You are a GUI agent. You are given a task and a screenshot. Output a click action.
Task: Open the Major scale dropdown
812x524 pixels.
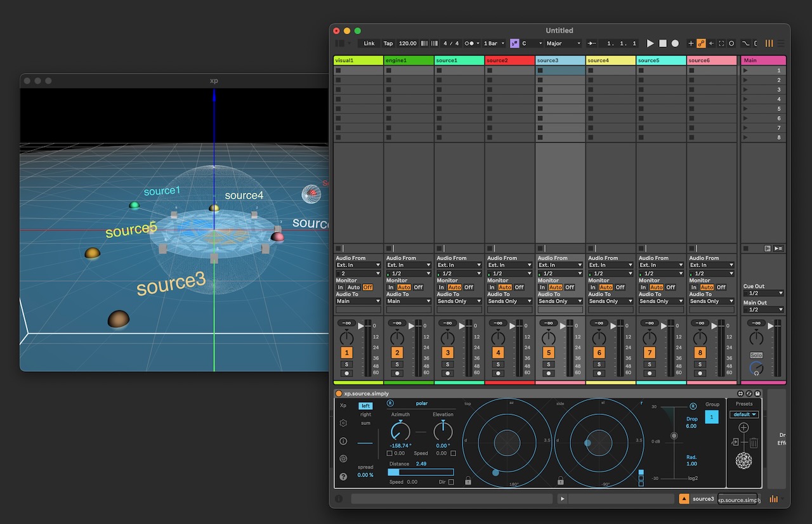(x=563, y=43)
